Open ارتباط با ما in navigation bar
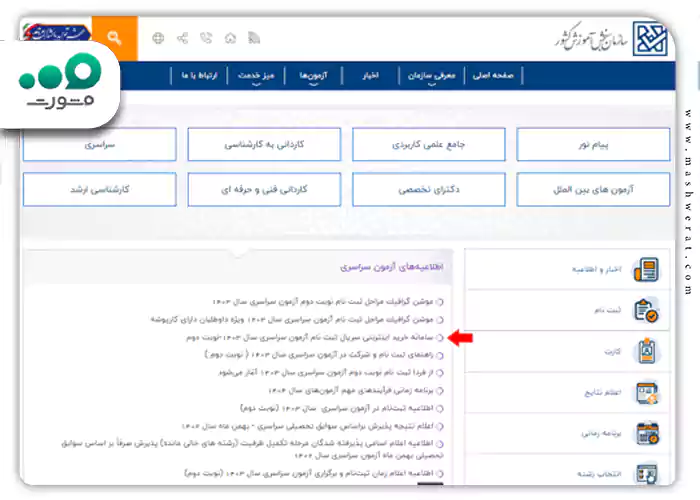Image resolution: width=700 pixels, height=500 pixels. [199, 75]
